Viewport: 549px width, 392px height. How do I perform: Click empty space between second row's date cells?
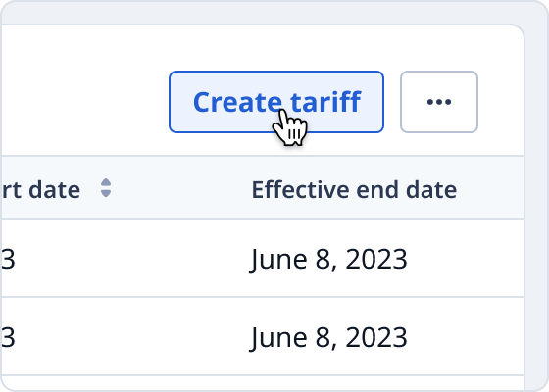tap(133, 338)
